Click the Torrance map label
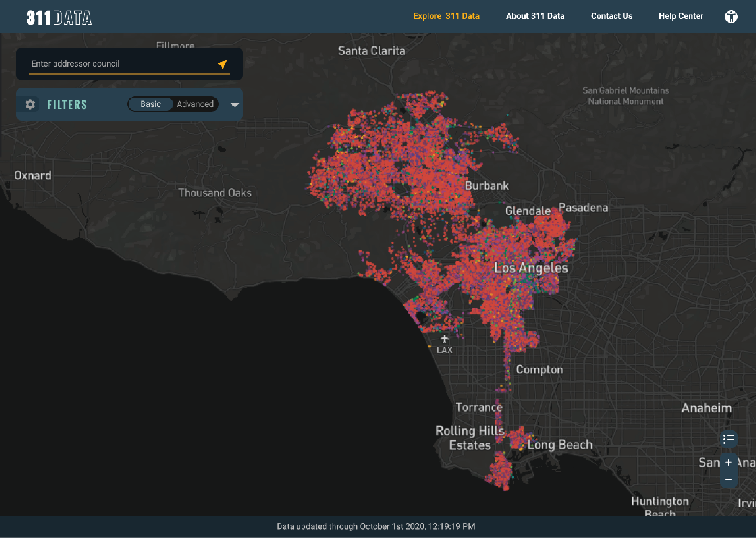Image resolution: width=756 pixels, height=543 pixels. click(x=479, y=407)
